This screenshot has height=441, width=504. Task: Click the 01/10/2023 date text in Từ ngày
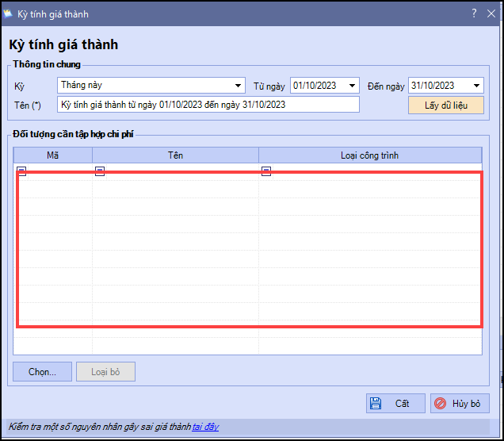pos(317,86)
